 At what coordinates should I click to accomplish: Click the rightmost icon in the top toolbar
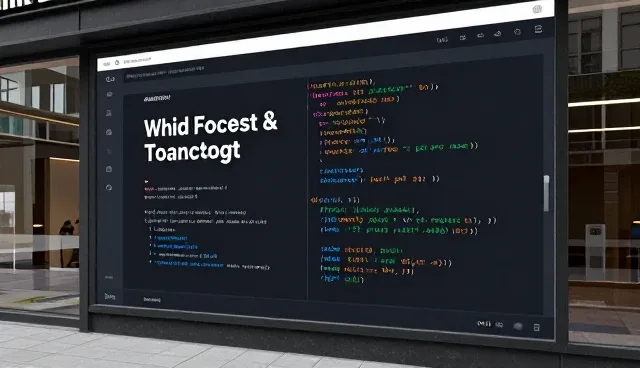coord(538,29)
